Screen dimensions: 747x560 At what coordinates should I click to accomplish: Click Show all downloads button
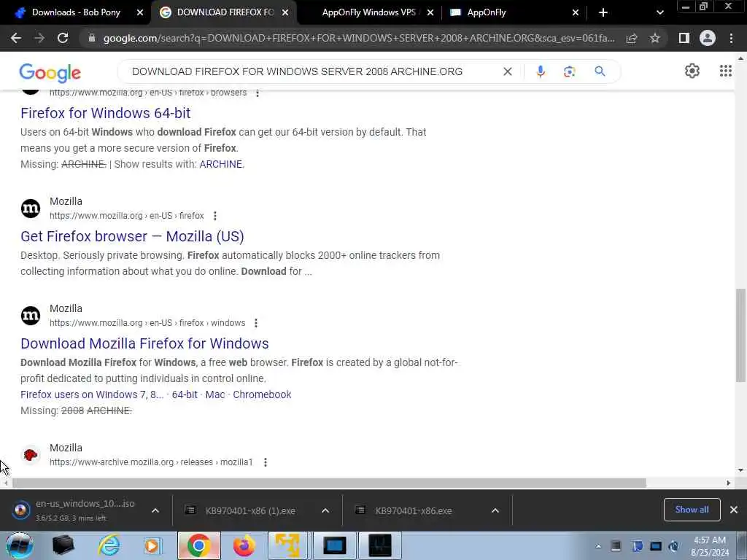692,510
